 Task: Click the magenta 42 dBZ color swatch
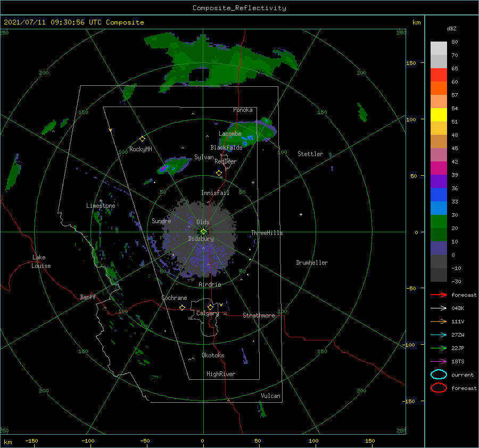point(439,168)
